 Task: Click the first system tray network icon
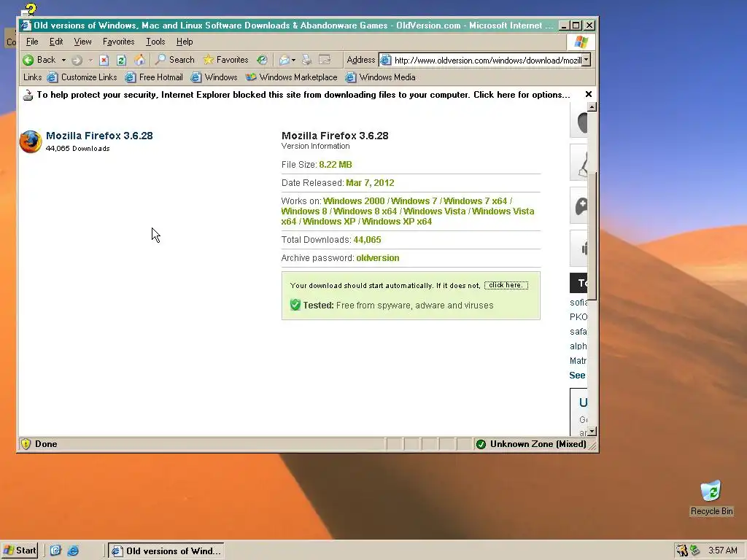(682, 551)
